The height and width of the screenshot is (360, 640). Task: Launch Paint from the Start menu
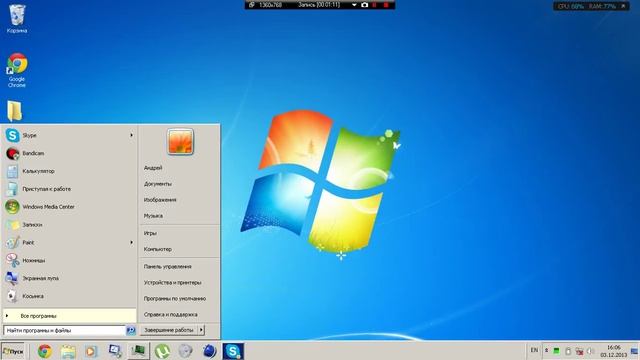pyautogui.click(x=69, y=242)
